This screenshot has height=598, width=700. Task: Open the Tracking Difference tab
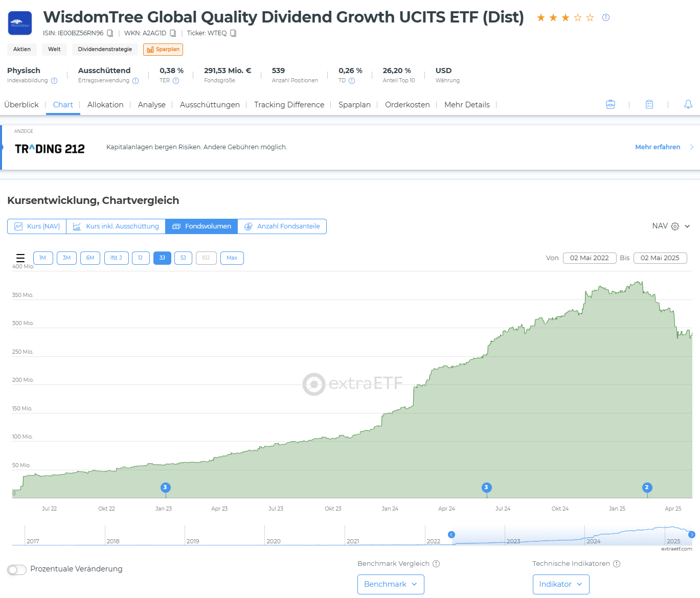[289, 105]
